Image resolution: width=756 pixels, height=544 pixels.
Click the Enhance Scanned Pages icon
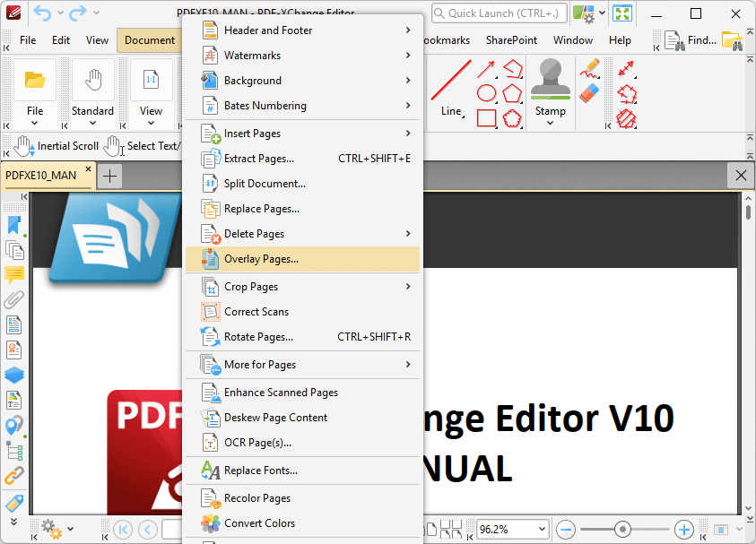[x=210, y=393]
